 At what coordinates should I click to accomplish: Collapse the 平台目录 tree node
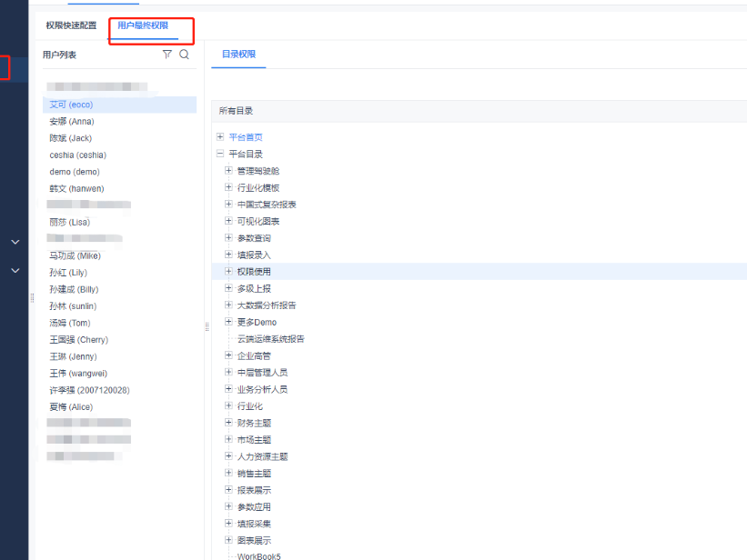tap(220, 154)
